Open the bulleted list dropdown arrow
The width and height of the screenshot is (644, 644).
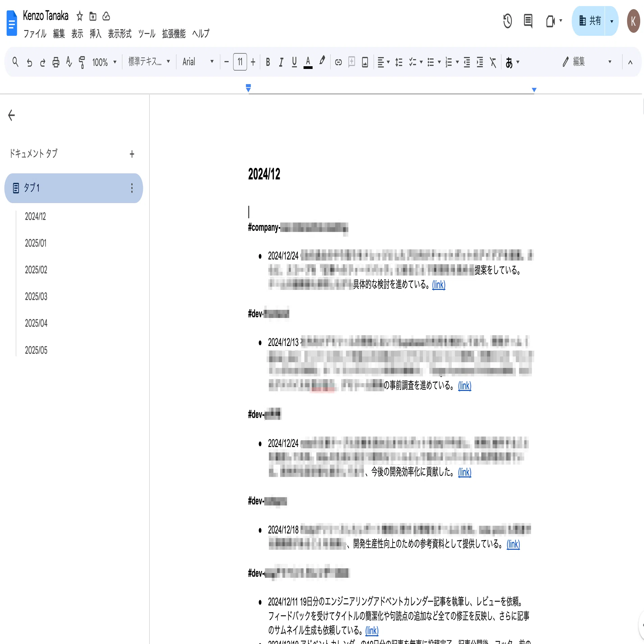click(439, 62)
